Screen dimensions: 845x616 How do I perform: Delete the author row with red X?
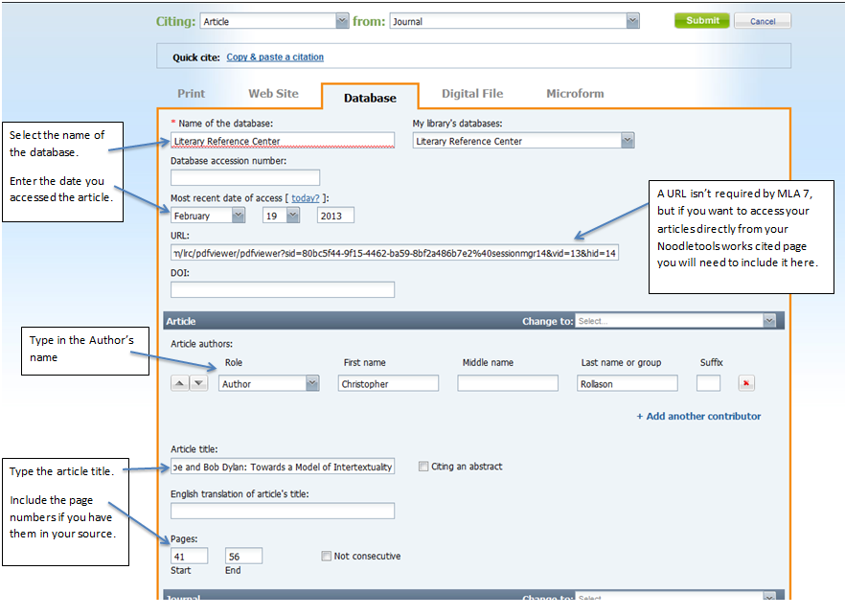745,383
